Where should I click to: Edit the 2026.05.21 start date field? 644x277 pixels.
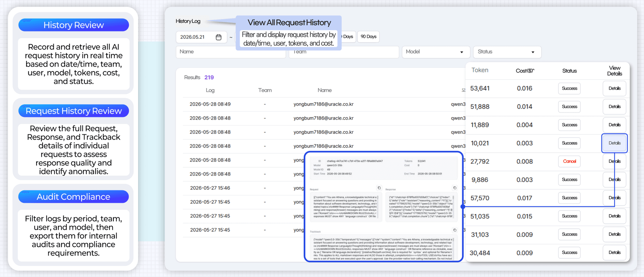click(x=201, y=37)
